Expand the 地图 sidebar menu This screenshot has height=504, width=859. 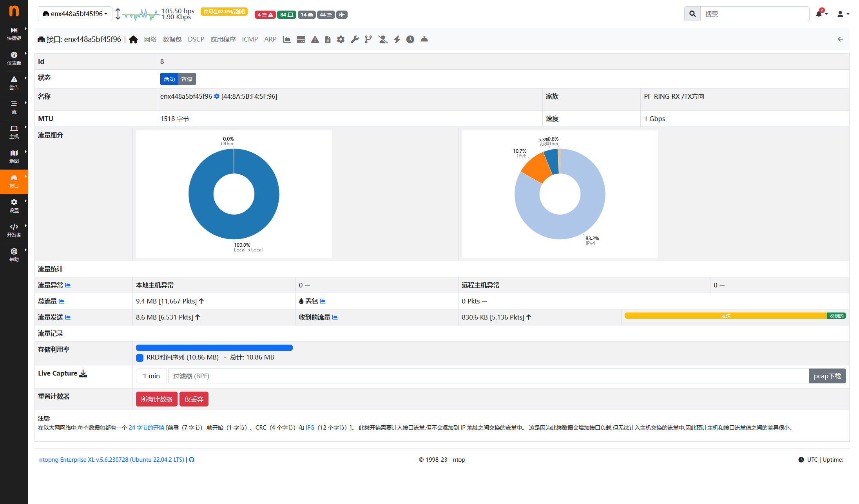(x=14, y=157)
